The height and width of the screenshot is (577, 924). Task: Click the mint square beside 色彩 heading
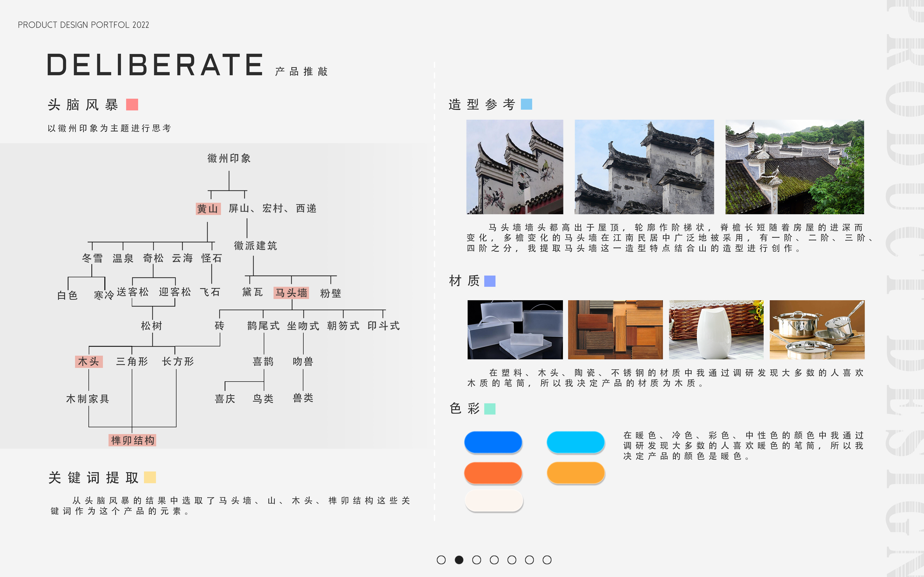(x=489, y=409)
